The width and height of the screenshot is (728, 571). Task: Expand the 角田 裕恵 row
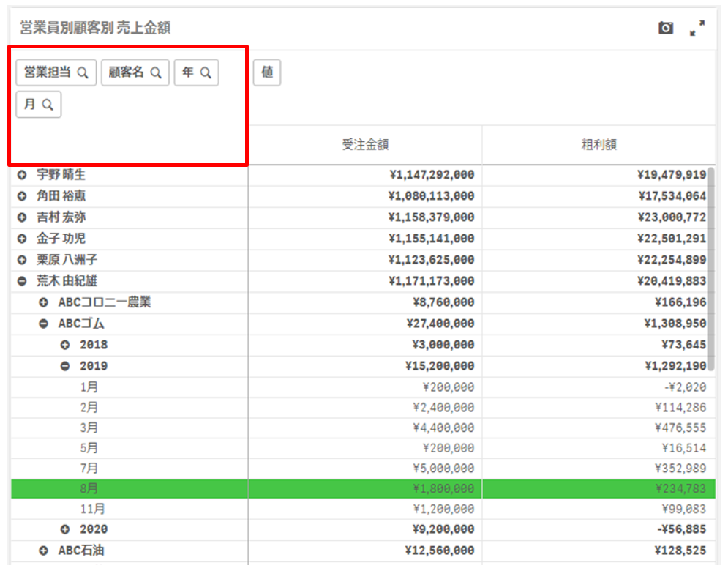coord(22,197)
